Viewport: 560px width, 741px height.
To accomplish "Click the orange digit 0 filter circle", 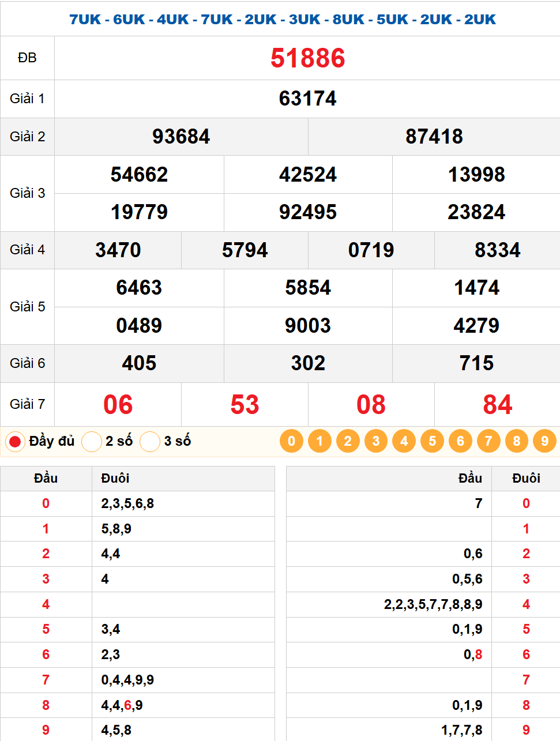I will (291, 441).
